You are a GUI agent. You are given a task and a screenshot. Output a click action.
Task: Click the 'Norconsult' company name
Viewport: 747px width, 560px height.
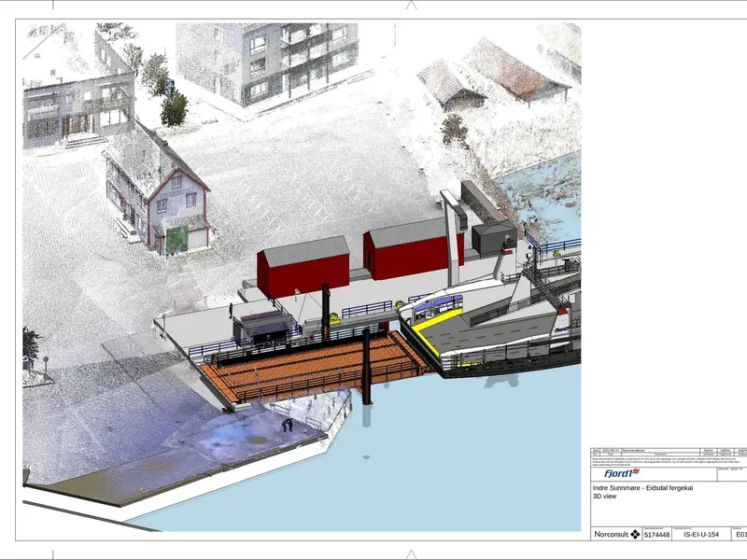click(612, 534)
